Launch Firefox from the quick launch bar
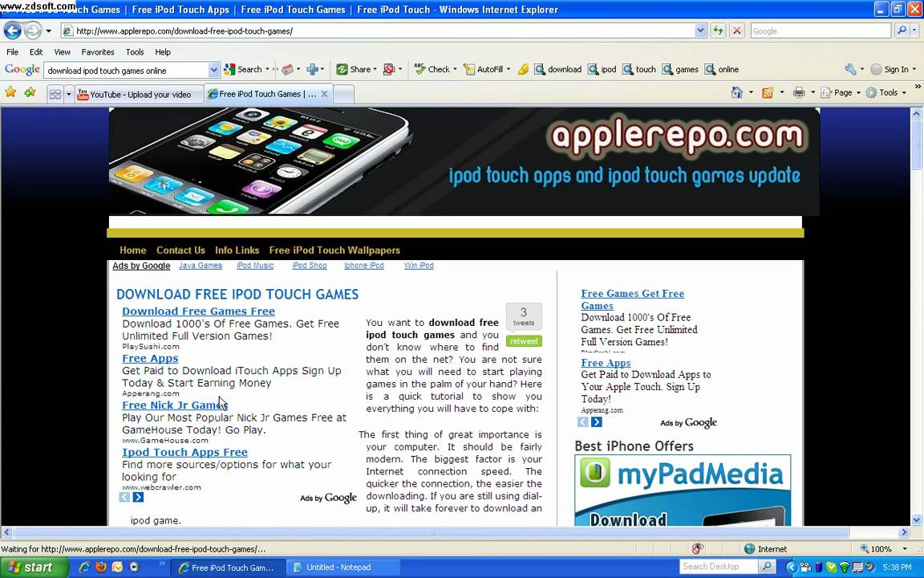 (x=101, y=568)
